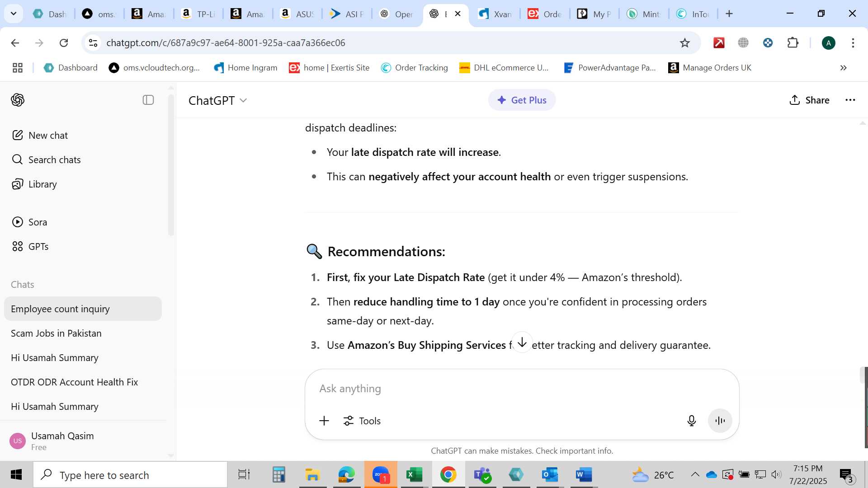Screen dimensions: 868x488
Task: Open DHL eCommerce bookmark
Action: click(x=504, y=68)
